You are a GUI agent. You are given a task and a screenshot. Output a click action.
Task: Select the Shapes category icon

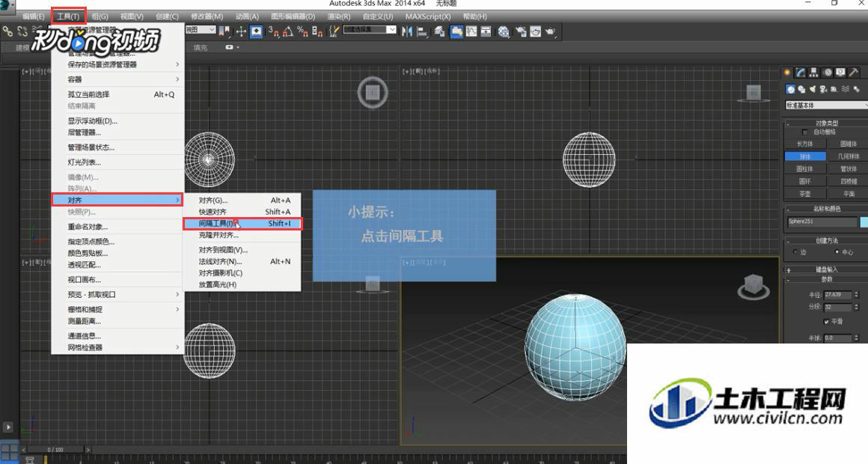801,89
